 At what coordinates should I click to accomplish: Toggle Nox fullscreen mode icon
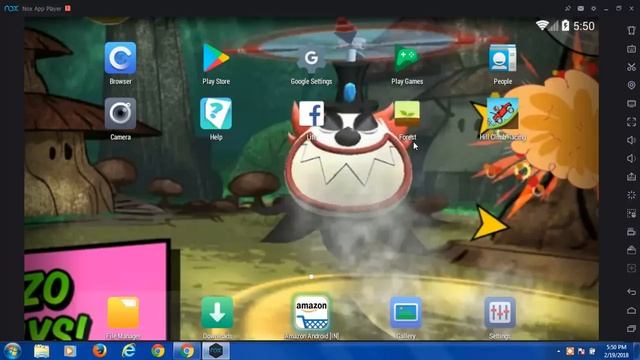pos(631,122)
